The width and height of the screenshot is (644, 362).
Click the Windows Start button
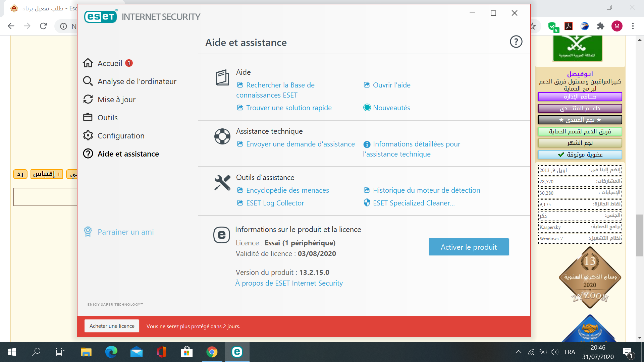tap(12, 352)
